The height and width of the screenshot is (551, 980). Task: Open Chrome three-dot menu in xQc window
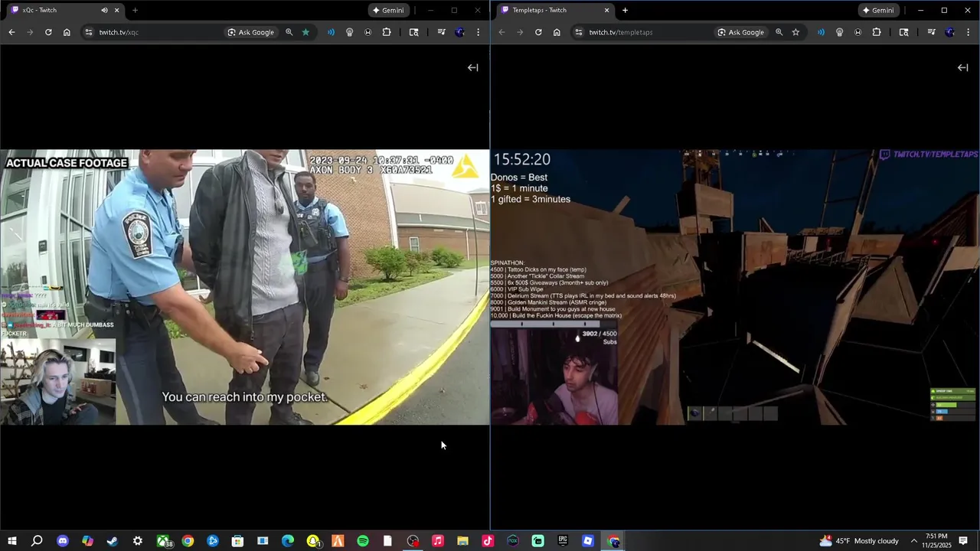tap(479, 32)
